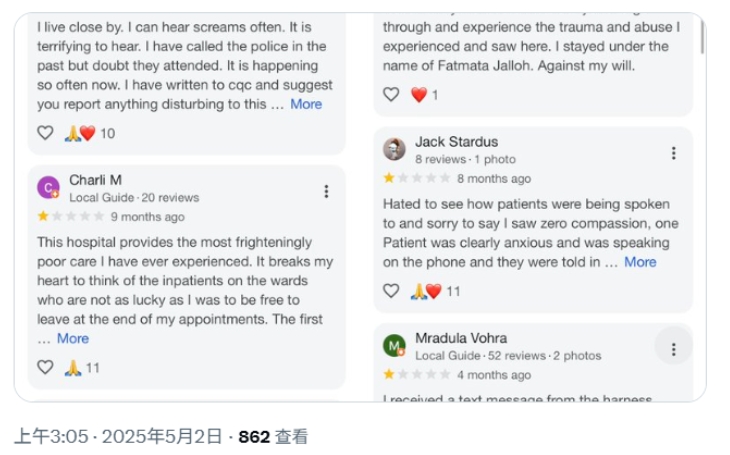This screenshot has height=455, width=730.
Task: Click Jack Stardus's profile photo
Action: [x=394, y=149]
